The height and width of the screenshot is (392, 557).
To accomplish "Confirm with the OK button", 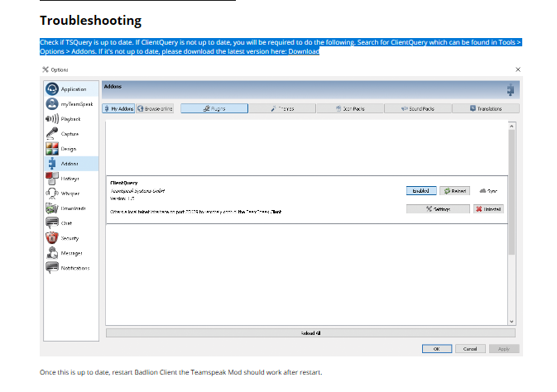I will [x=437, y=349].
